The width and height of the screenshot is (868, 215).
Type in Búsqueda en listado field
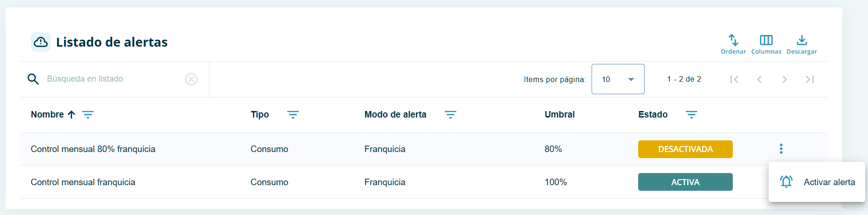(x=112, y=79)
